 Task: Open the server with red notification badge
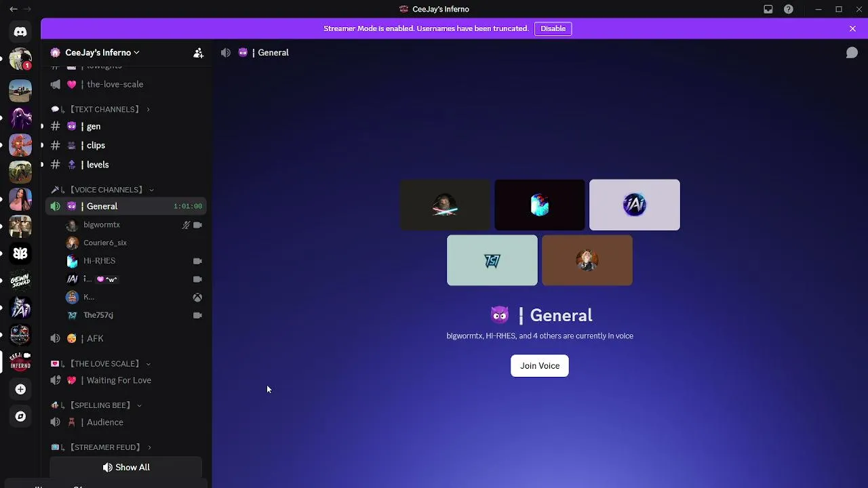20,60
